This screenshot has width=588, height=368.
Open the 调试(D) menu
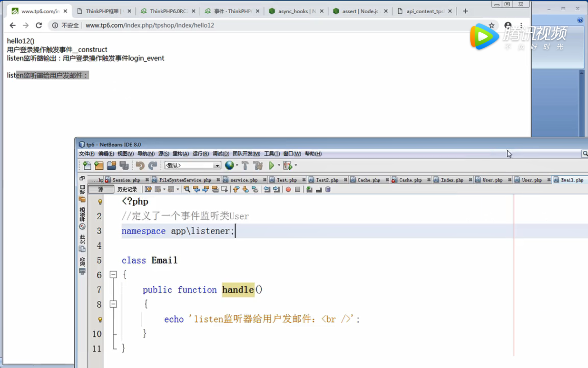(x=221, y=154)
